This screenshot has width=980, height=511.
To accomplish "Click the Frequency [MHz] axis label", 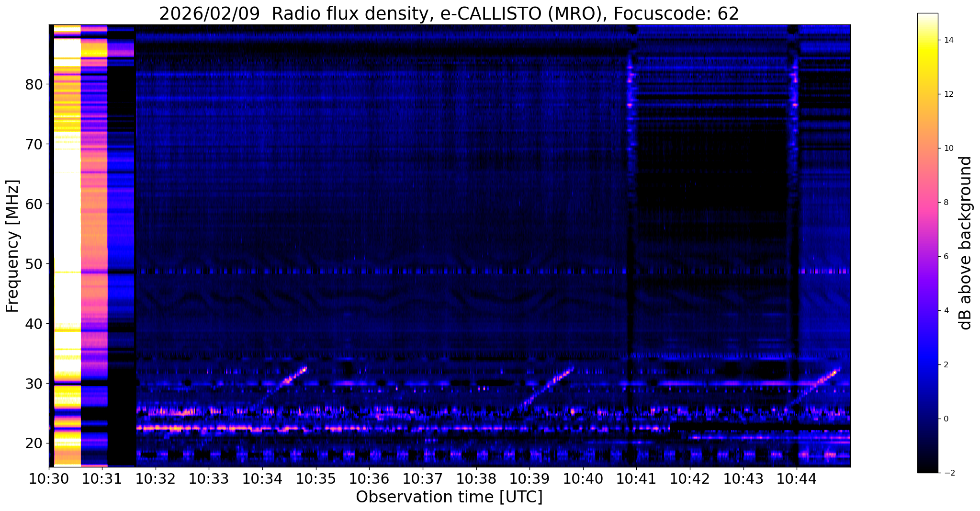I will tap(13, 246).
